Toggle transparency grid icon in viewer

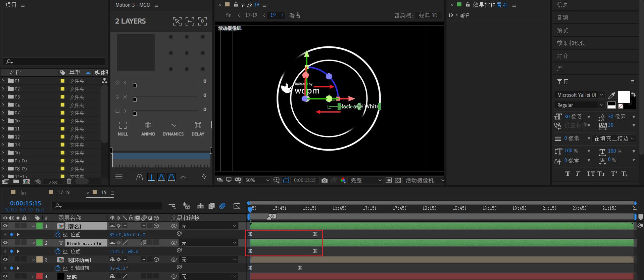pyautogui.click(x=398, y=180)
